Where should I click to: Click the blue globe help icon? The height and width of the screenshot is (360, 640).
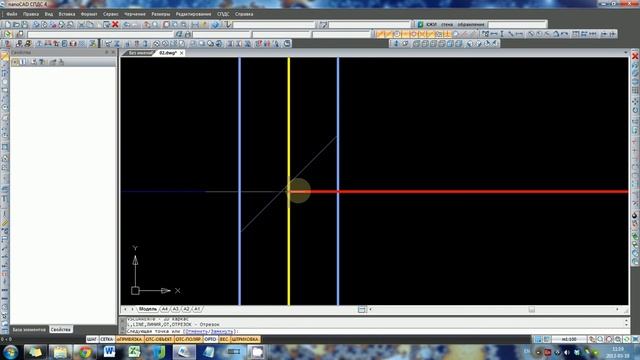pos(215,24)
